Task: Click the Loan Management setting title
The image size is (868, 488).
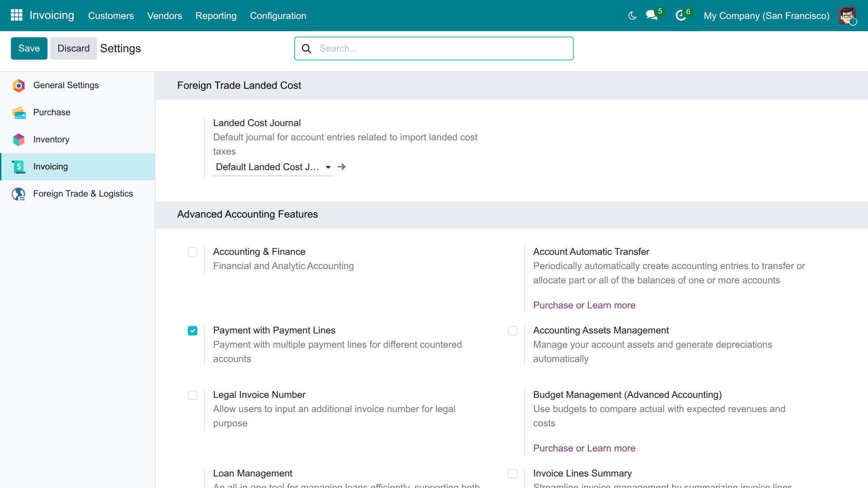Action: (x=253, y=473)
